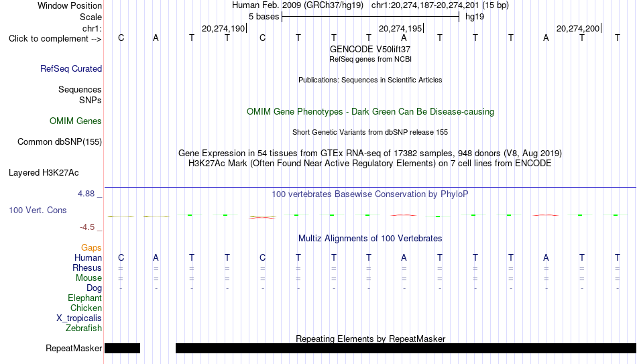Click the 20,274,200 ruler position marker
637x364 pixels.
(579, 28)
